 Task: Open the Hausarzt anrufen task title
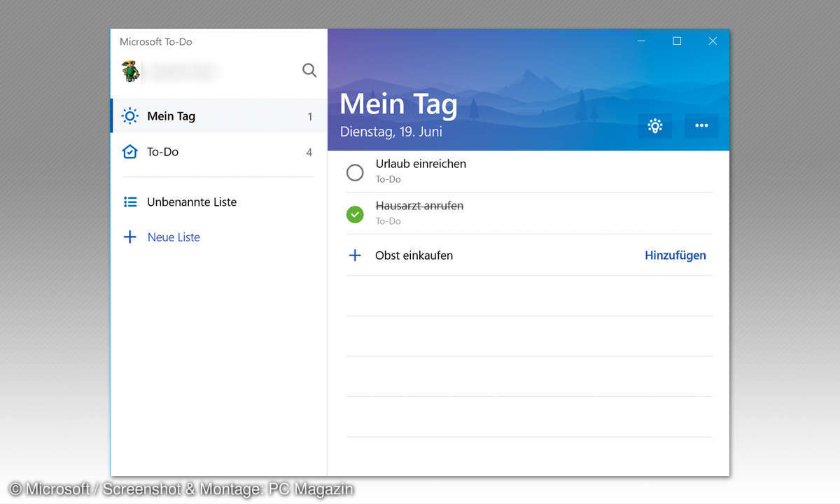click(419, 206)
